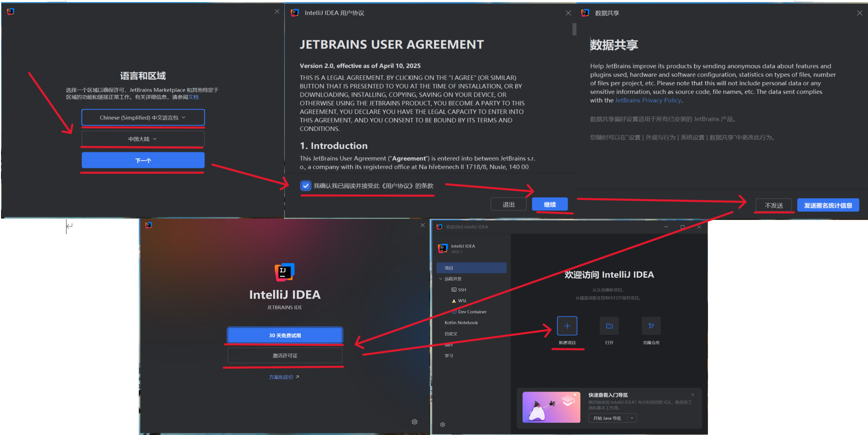Open trial screen settings gear icon
Screen dimensions: 868x435
(414, 421)
